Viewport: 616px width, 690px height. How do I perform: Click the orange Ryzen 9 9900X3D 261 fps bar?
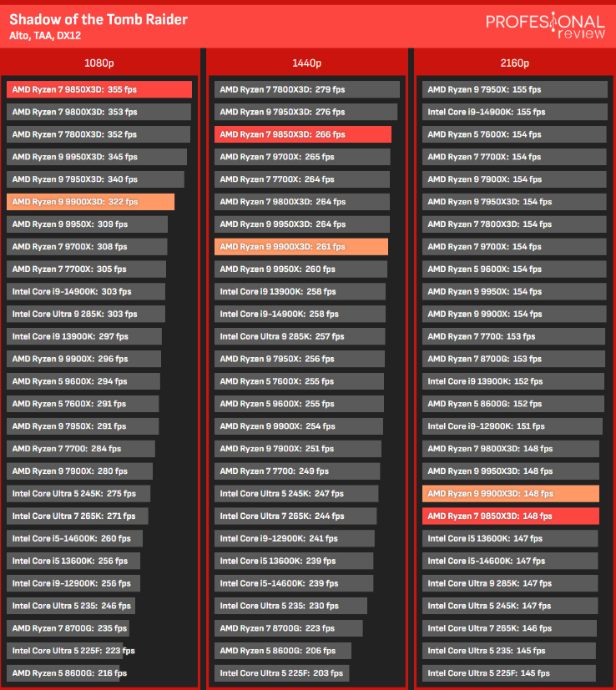click(300, 247)
